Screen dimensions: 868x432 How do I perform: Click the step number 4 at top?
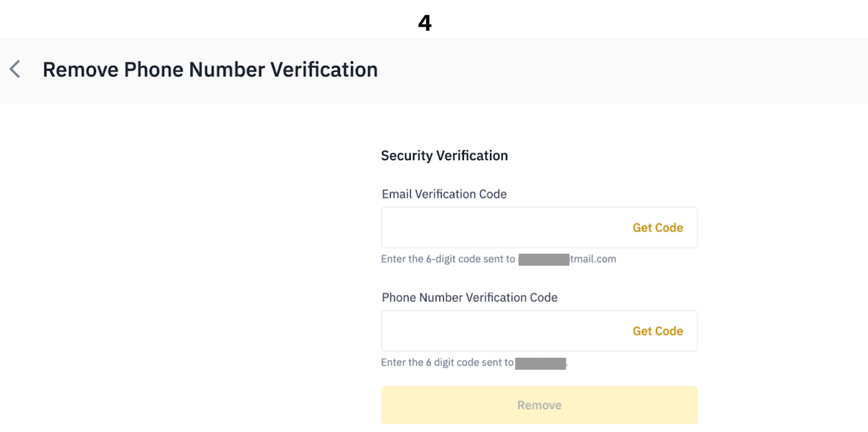click(425, 23)
